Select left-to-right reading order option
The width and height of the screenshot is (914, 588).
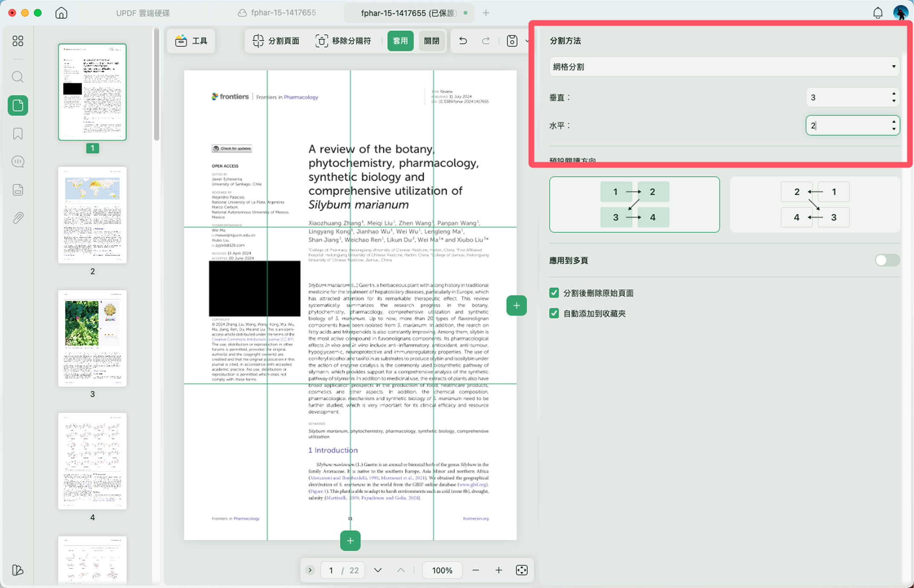634,205
